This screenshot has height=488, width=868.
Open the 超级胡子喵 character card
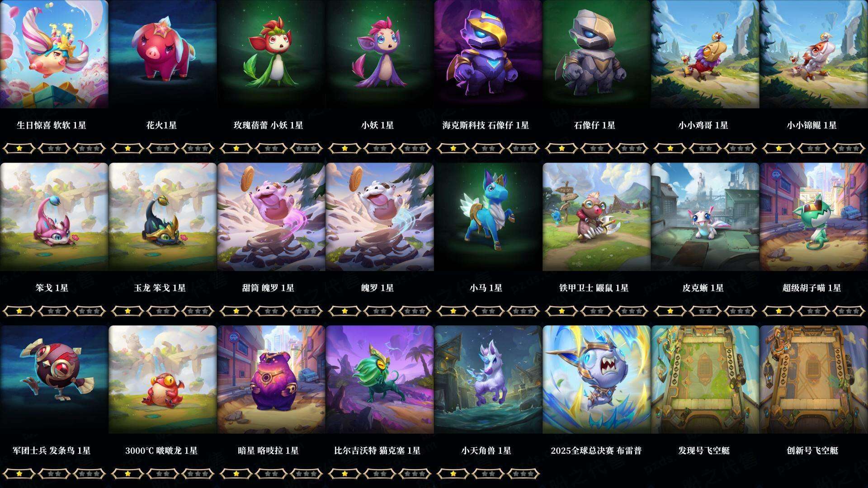pos(814,217)
